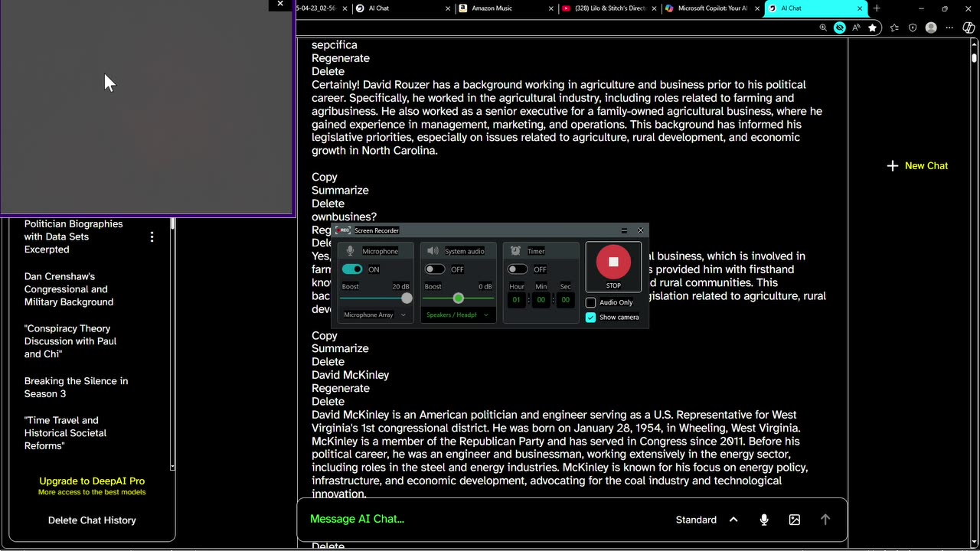Click Delete directly below the 'sepcifica' Regenerate
The width and height of the screenshot is (980, 551).
tap(328, 71)
